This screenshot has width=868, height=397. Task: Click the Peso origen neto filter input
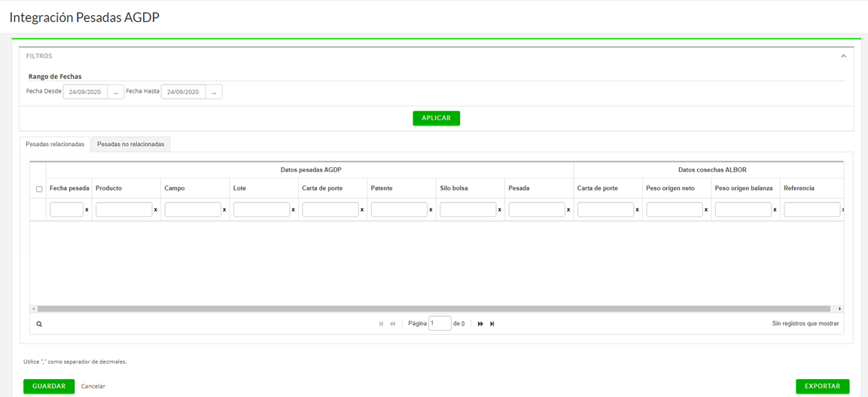[675, 210]
